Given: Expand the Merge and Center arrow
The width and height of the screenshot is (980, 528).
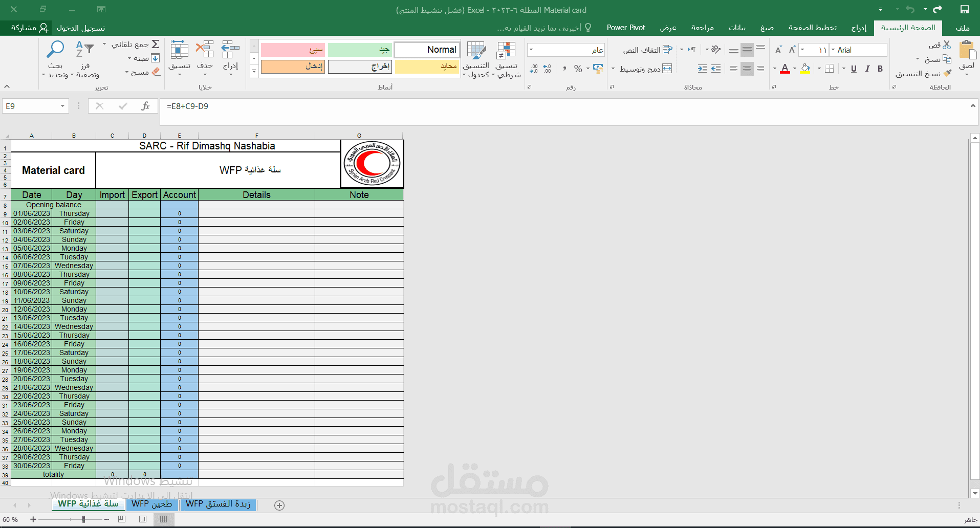Looking at the screenshot, I should coord(613,69).
